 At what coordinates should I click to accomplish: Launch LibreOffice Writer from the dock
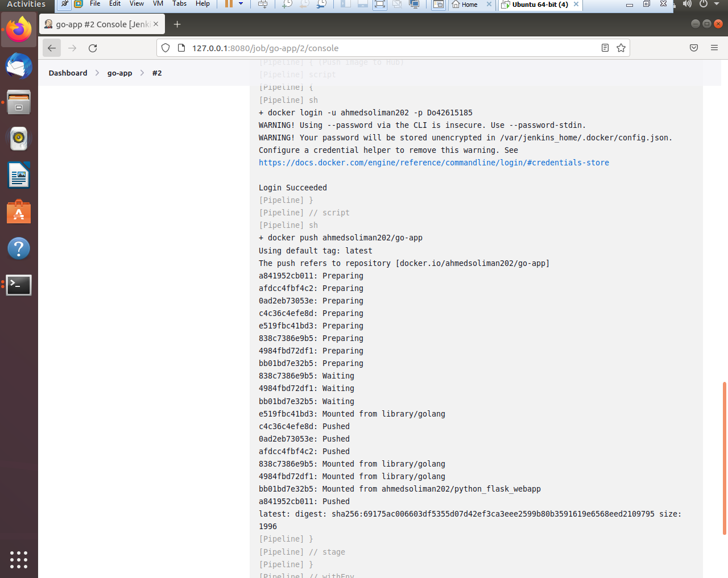click(x=19, y=175)
